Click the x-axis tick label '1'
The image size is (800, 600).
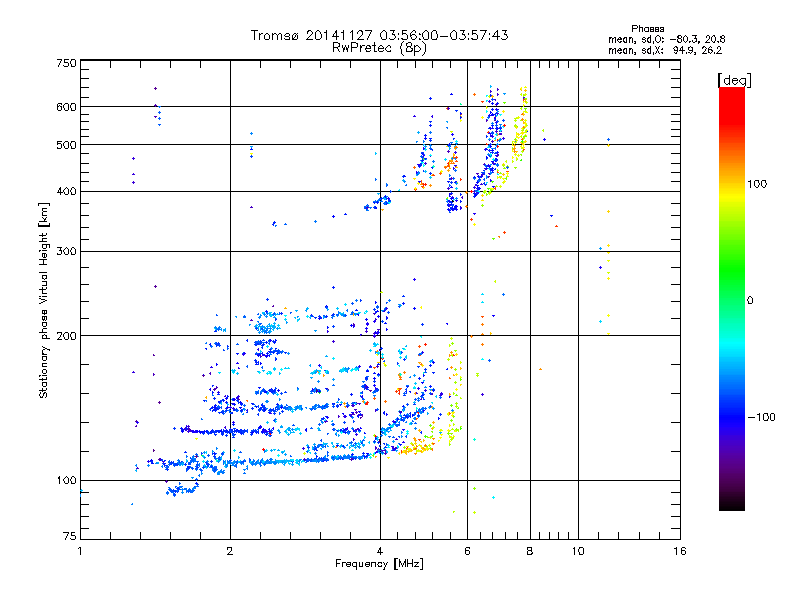click(80, 551)
